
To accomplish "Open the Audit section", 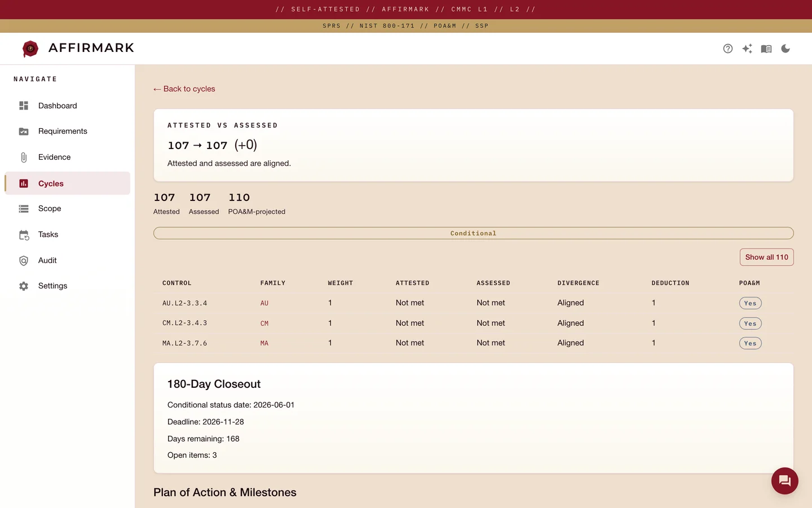I will (x=67, y=261).
